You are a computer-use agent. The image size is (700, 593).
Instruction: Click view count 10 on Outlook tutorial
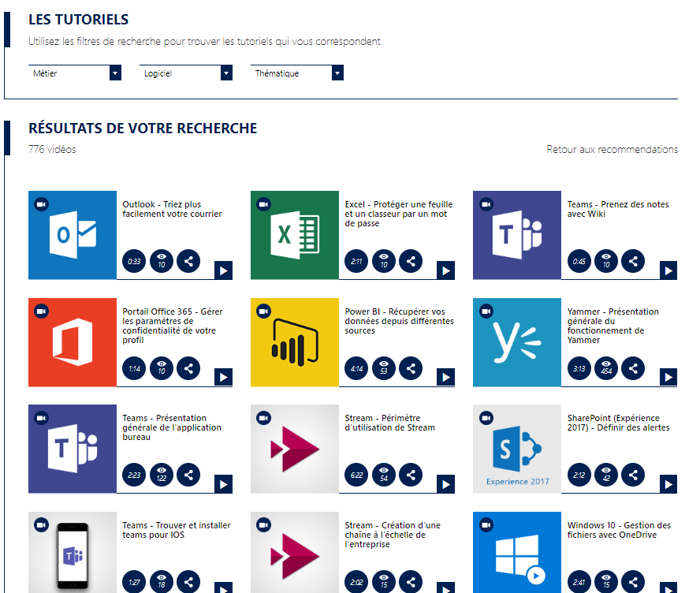(162, 261)
